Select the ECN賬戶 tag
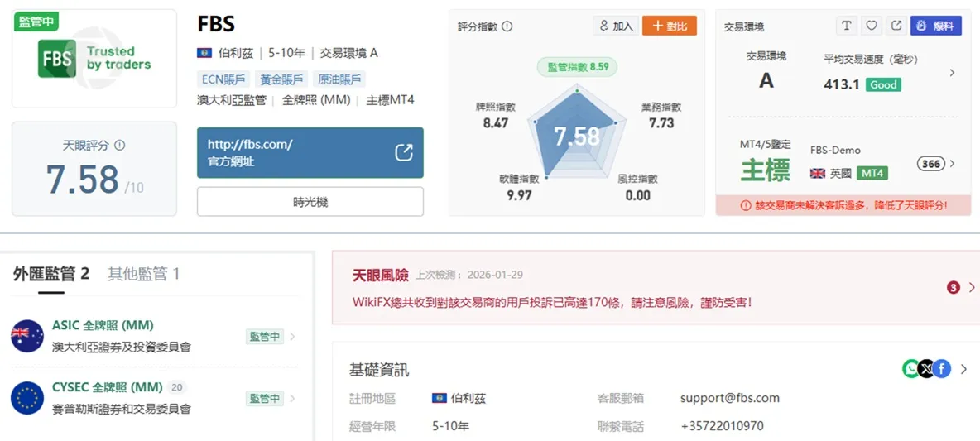Screen dimensions: 980x441 (x=223, y=79)
